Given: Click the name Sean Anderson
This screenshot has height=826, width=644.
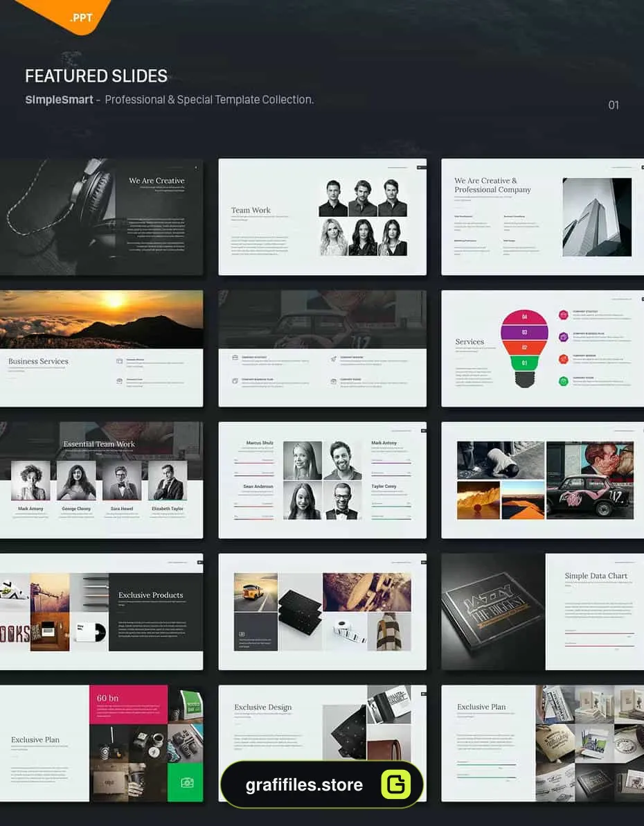Looking at the screenshot, I should click(258, 486).
